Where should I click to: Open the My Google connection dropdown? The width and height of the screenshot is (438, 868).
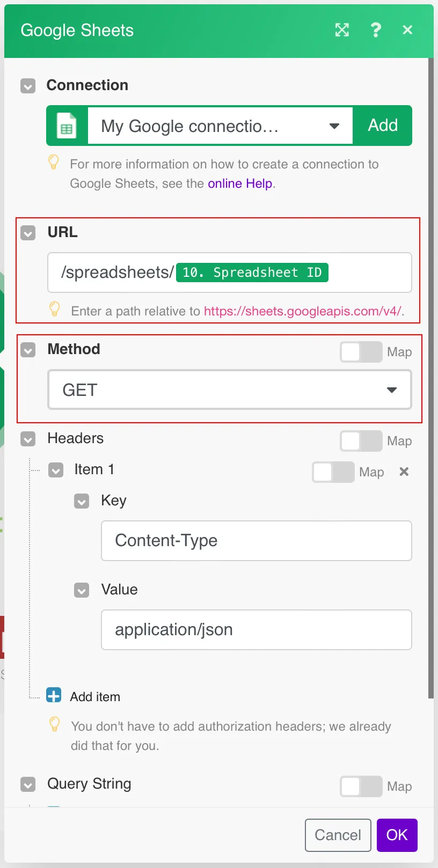(220, 126)
